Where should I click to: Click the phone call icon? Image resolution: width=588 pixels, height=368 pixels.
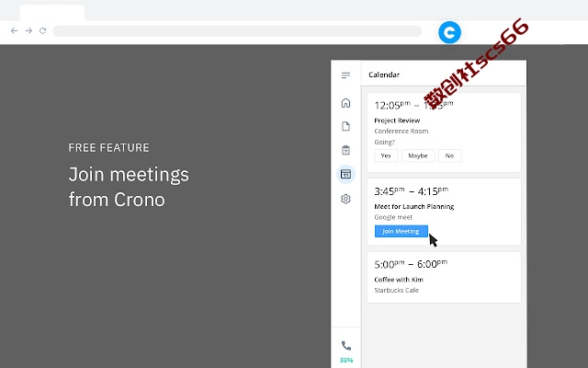coord(346,346)
